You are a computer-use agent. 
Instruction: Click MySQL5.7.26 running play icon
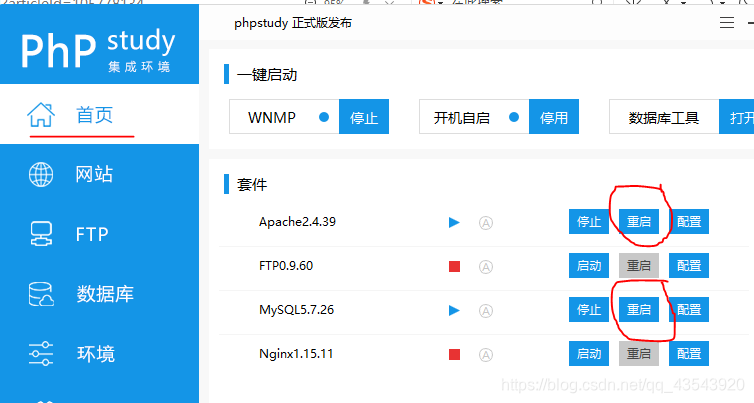[x=454, y=310]
